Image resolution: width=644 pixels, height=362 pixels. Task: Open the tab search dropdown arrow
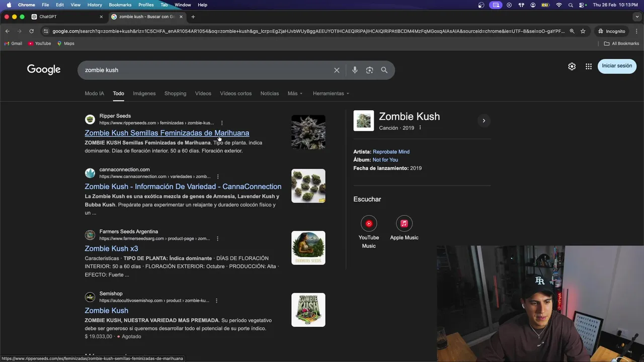coord(636,17)
